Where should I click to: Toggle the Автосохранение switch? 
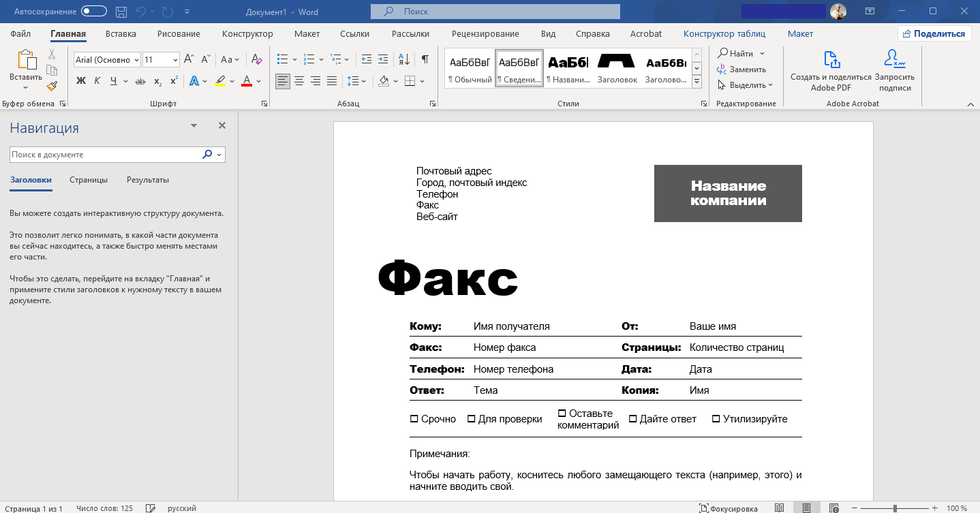click(x=93, y=12)
